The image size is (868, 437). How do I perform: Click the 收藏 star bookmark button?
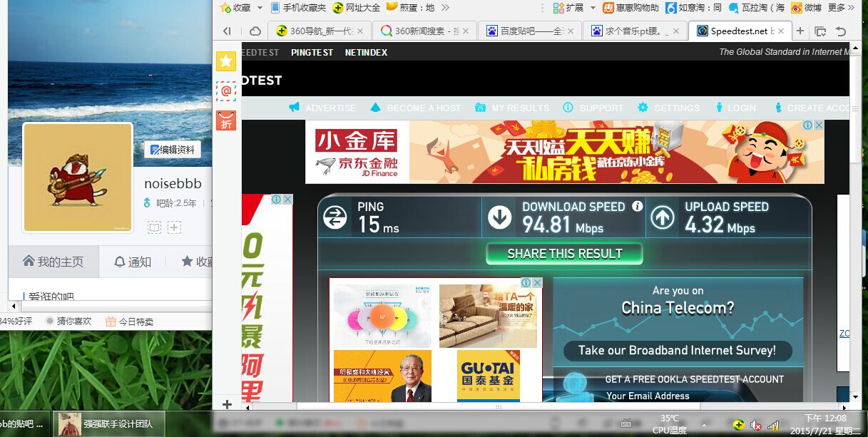click(235, 8)
